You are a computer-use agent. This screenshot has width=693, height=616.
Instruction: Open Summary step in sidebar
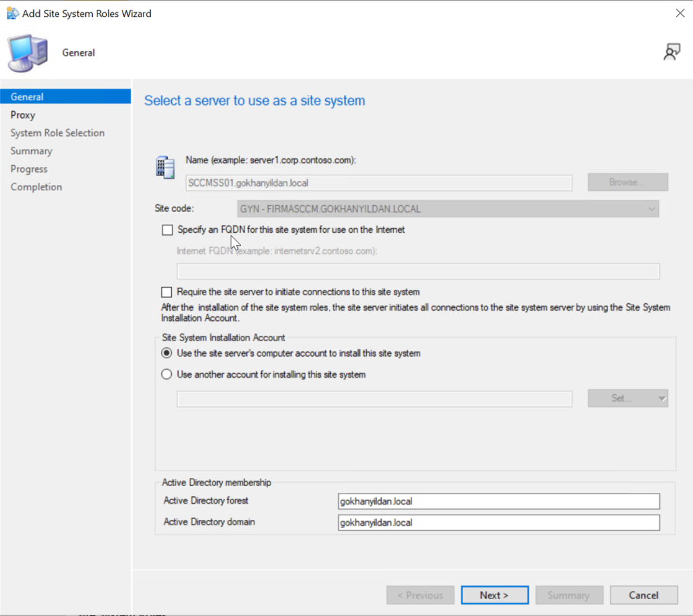[x=31, y=151]
